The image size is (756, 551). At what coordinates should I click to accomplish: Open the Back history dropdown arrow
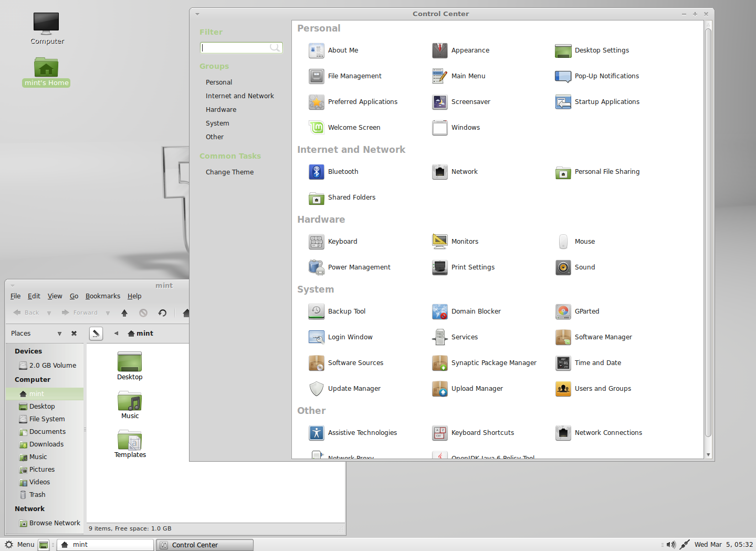pyautogui.click(x=49, y=313)
